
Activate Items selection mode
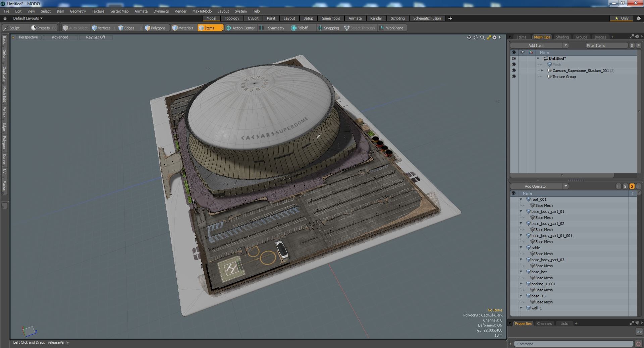click(x=210, y=28)
